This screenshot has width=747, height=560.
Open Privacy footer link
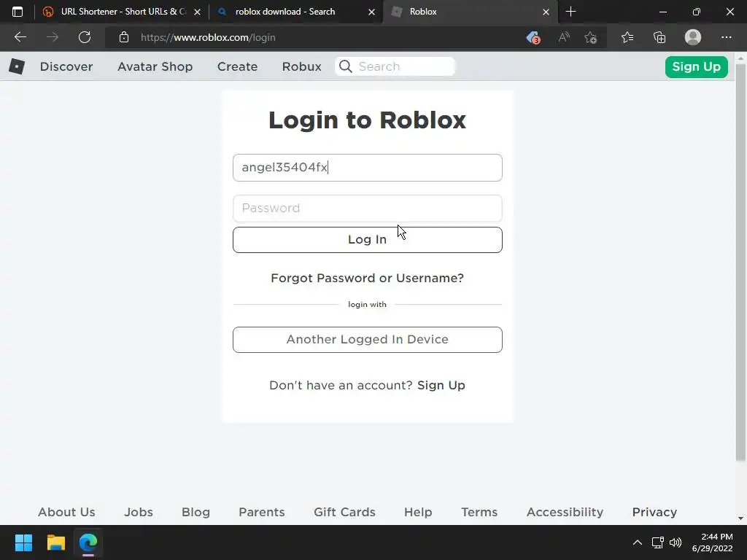654,512
